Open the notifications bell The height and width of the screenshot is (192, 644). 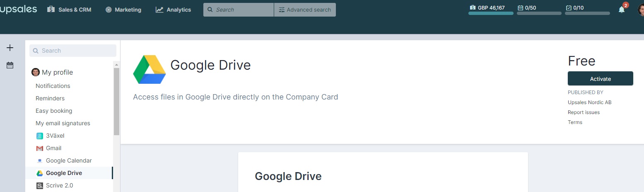point(622,10)
